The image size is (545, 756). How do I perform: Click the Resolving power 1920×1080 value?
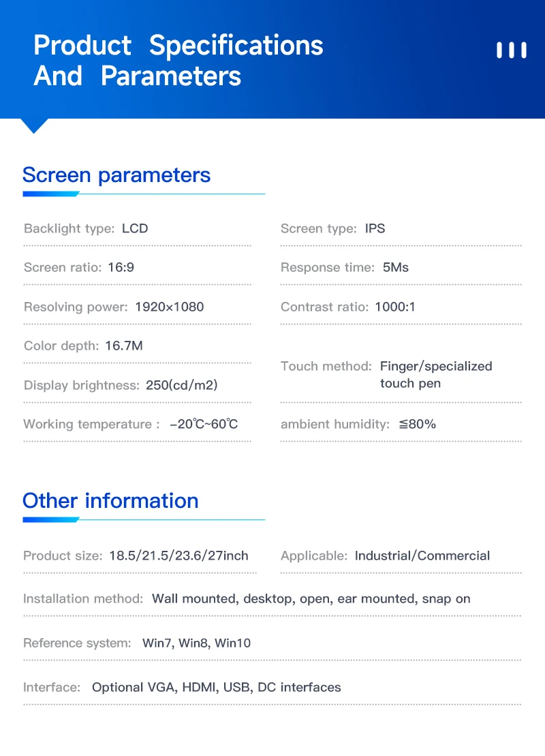coord(170,307)
